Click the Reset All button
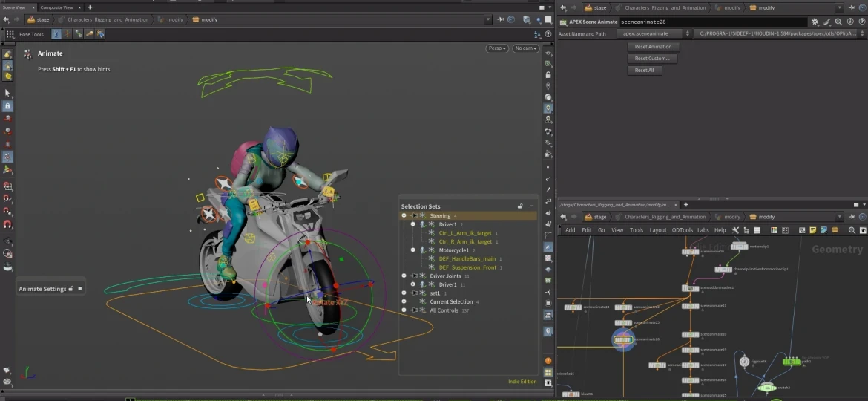 tap(645, 71)
